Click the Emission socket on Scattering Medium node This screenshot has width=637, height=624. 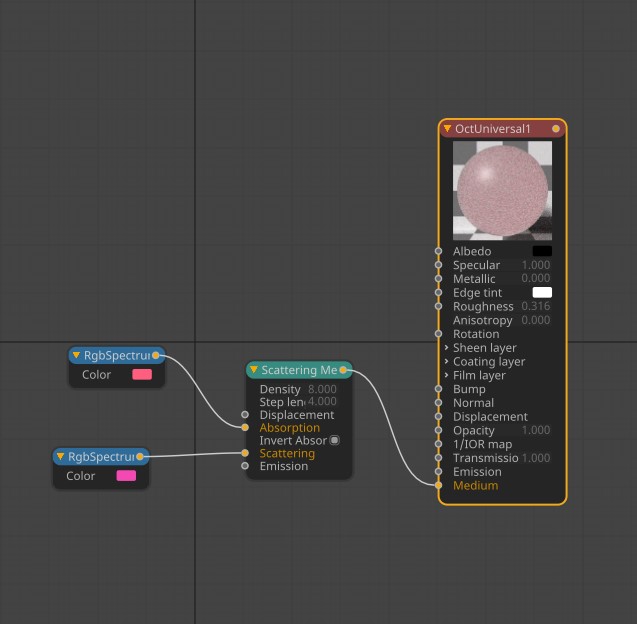tap(245, 466)
